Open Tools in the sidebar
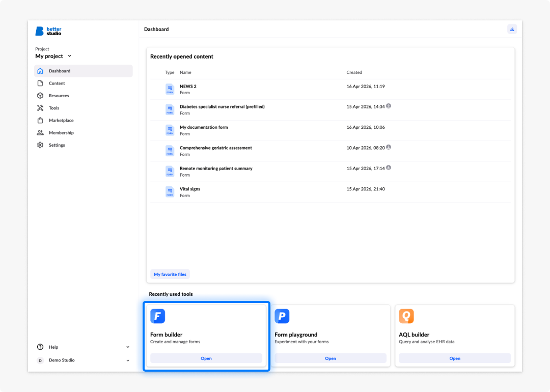This screenshot has width=550, height=392. tap(84, 108)
